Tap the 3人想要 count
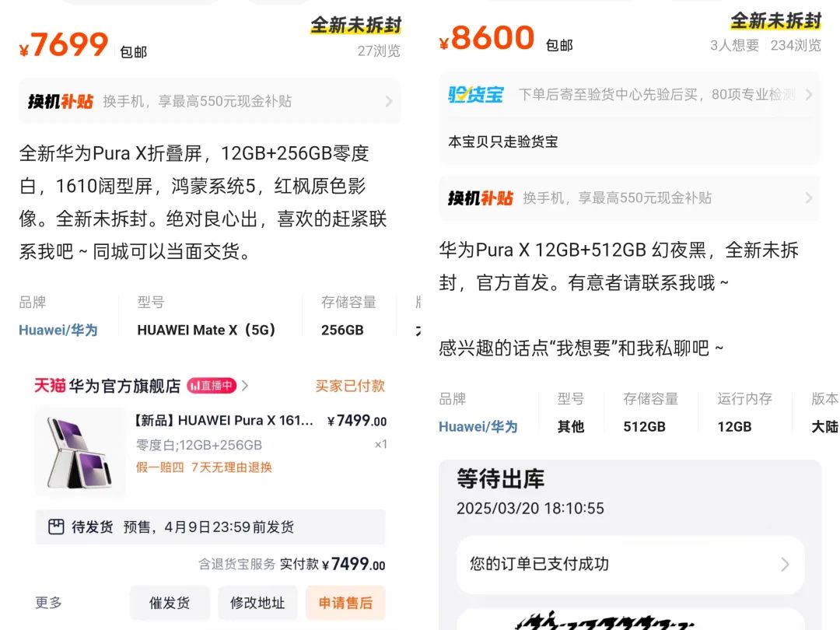Viewport: 840px width, 630px height. click(x=734, y=46)
